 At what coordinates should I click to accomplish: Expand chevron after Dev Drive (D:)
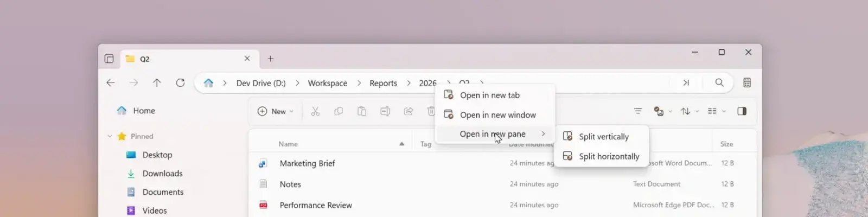(x=297, y=83)
